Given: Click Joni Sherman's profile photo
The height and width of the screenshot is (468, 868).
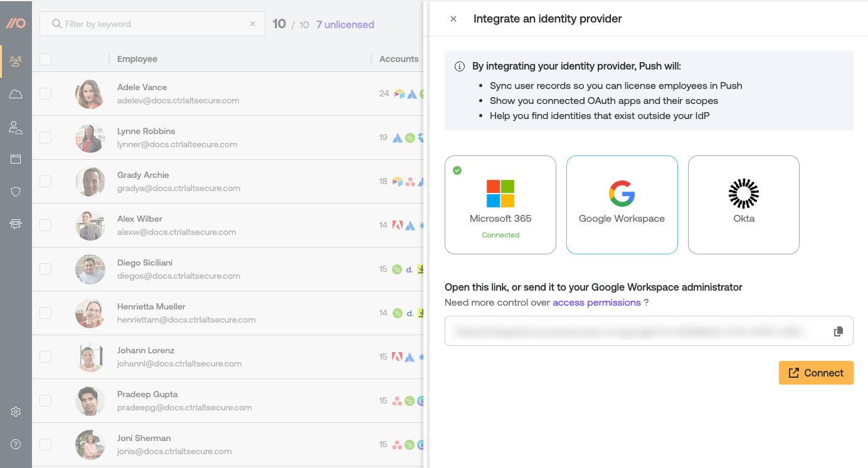Looking at the screenshot, I should pos(90,445).
